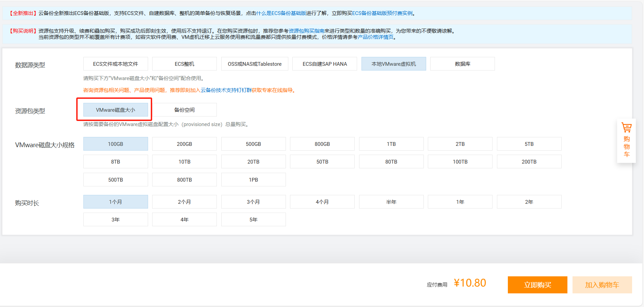Select 100TB disk size
The image size is (644, 307).
tap(460, 162)
